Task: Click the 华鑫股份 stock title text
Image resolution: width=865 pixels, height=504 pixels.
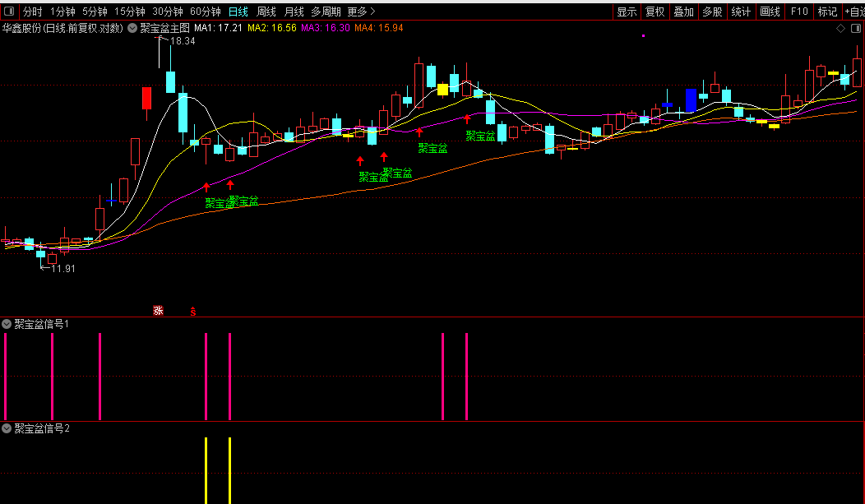Action: tap(21, 28)
